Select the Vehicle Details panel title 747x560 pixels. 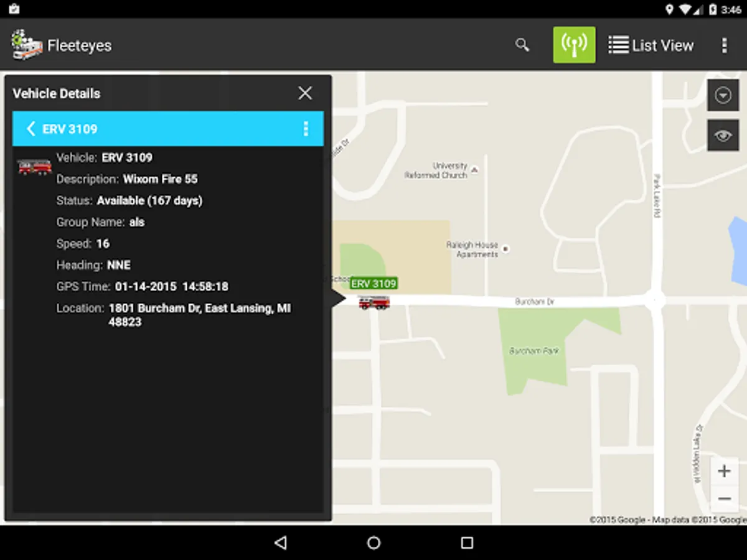tap(57, 94)
